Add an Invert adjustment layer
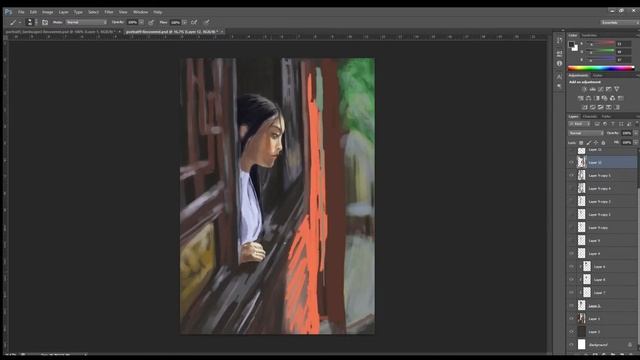 [x=584, y=107]
